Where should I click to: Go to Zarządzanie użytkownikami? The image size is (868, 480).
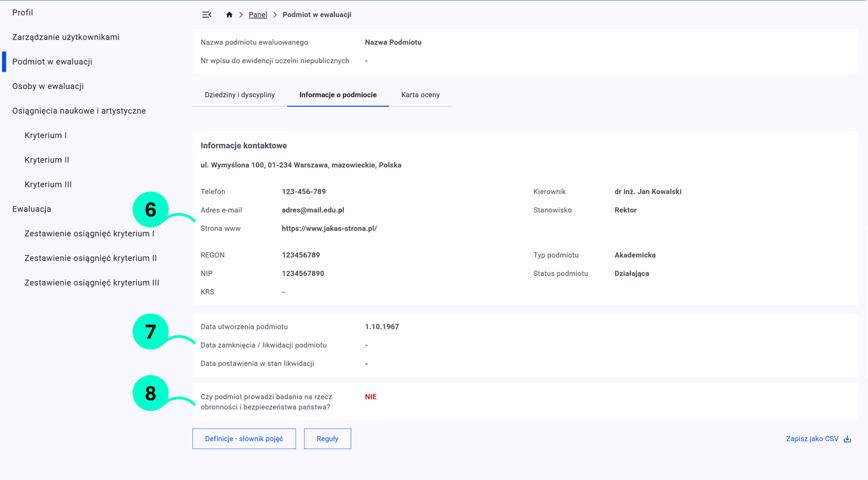pos(66,37)
